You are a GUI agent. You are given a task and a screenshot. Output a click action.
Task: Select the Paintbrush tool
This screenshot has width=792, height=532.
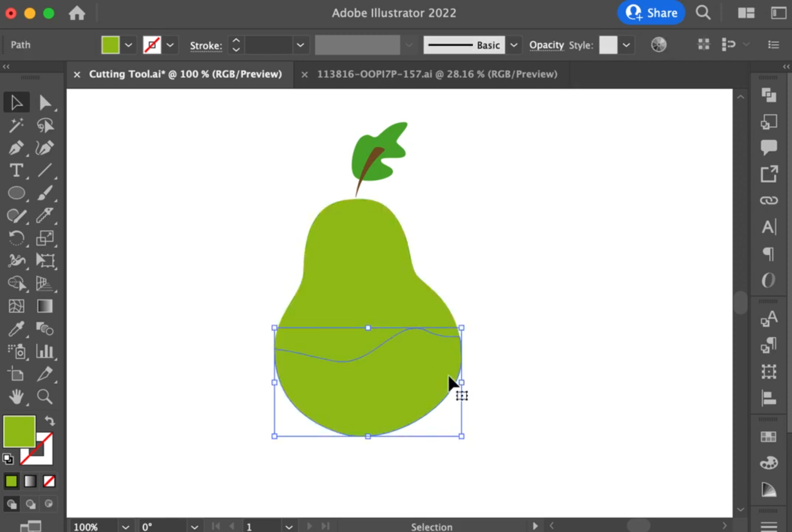(45, 193)
